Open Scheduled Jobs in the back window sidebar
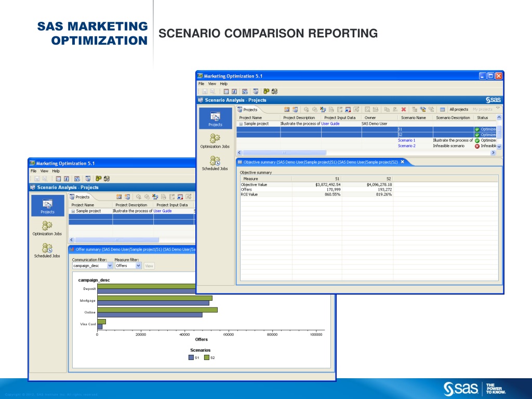The image size is (532, 399). [47, 250]
